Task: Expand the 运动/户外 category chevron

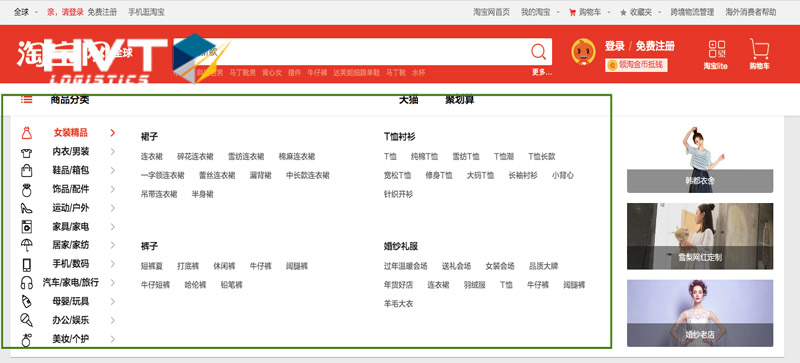Action: click(x=113, y=208)
